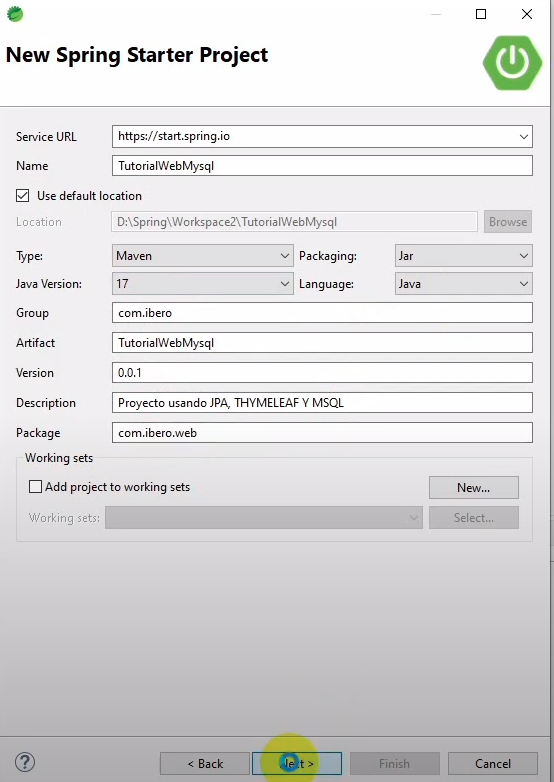Open the Language dropdown showing Java
This screenshot has height=782, width=554.
pyautogui.click(x=464, y=284)
